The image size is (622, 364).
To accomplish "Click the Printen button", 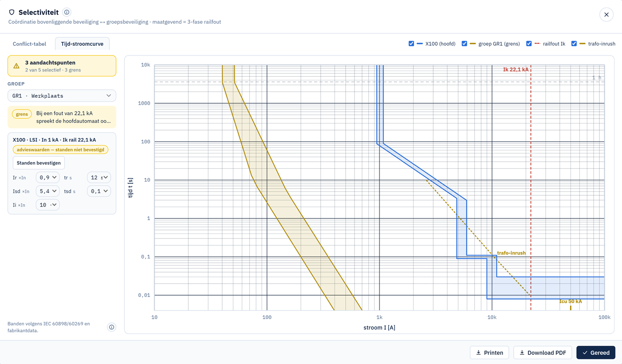I will click(x=489, y=352).
